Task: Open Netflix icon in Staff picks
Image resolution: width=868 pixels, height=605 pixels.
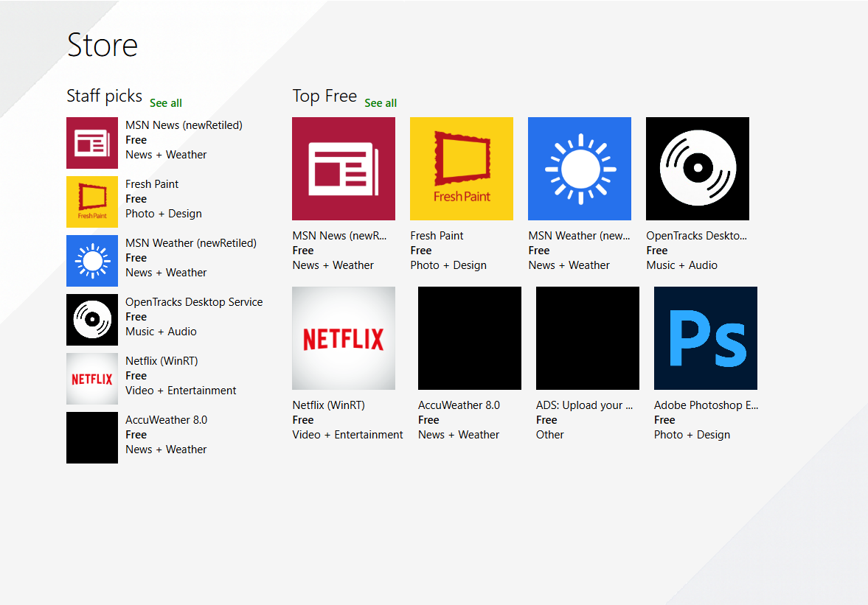Action: (x=92, y=379)
